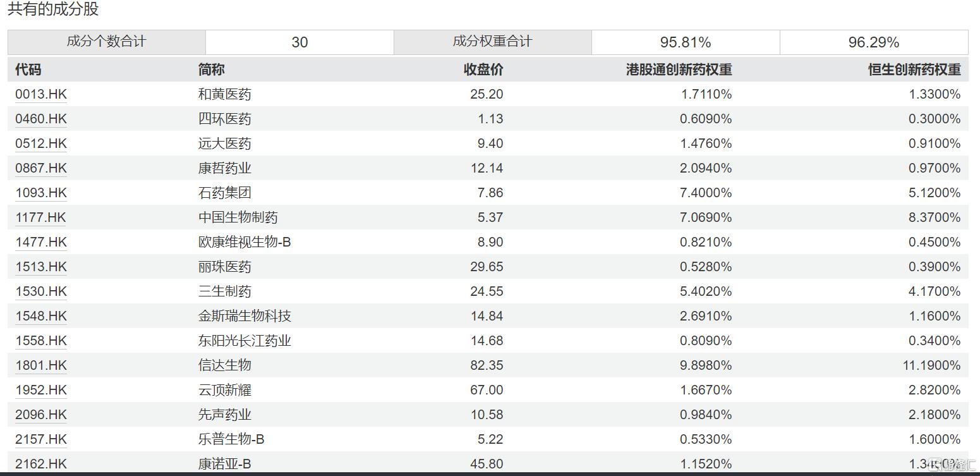The height and width of the screenshot is (476, 980).
Task: Select weight 2.1800% for 先声药业
Action: point(935,415)
